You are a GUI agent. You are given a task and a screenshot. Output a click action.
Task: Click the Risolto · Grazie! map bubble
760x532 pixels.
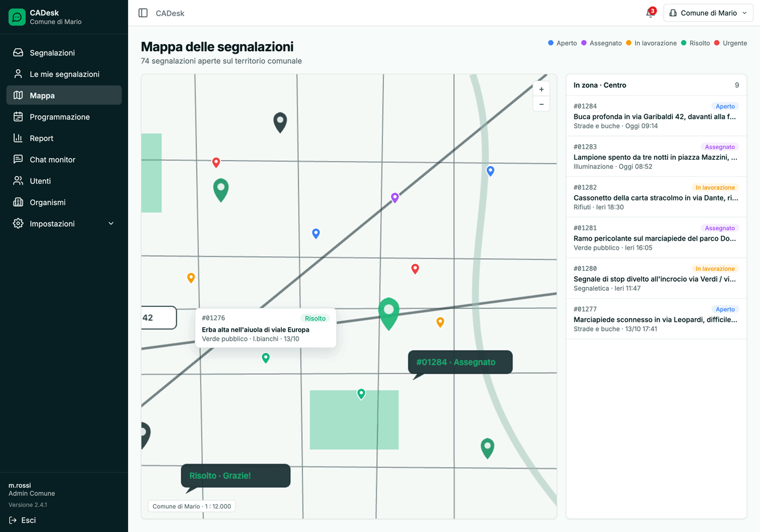(235, 476)
